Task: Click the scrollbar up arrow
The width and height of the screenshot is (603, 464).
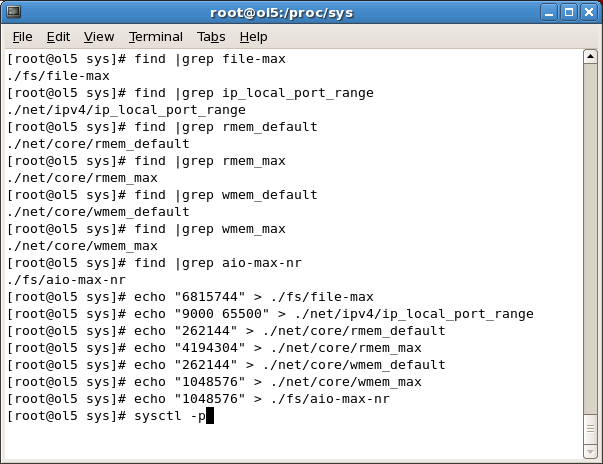Action: (x=590, y=57)
